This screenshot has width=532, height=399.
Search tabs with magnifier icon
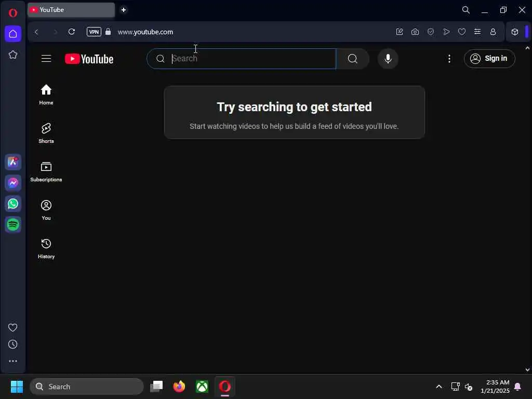point(466,10)
